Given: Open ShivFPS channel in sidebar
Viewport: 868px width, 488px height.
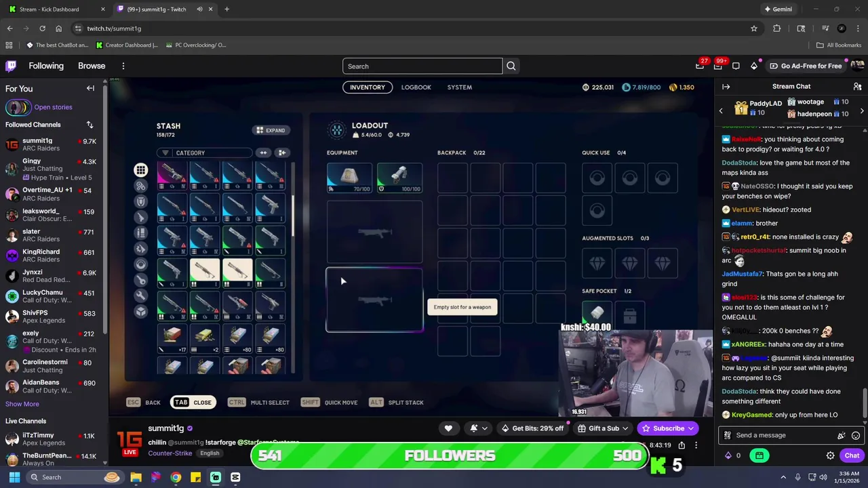Looking at the screenshot, I should [53, 317].
